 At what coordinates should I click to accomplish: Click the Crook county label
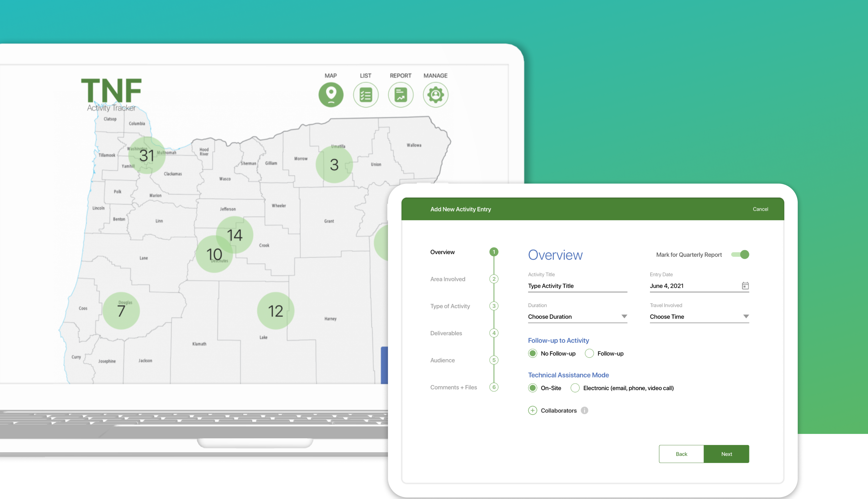click(264, 245)
